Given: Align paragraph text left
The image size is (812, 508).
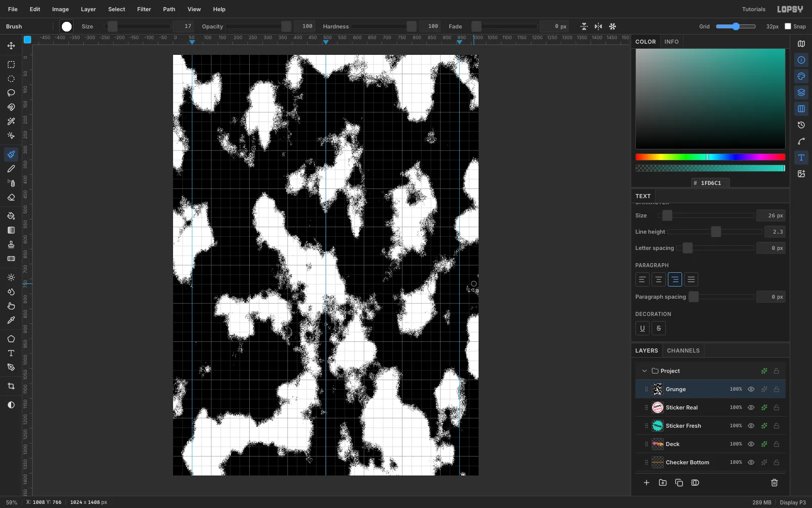Looking at the screenshot, I should click(642, 279).
